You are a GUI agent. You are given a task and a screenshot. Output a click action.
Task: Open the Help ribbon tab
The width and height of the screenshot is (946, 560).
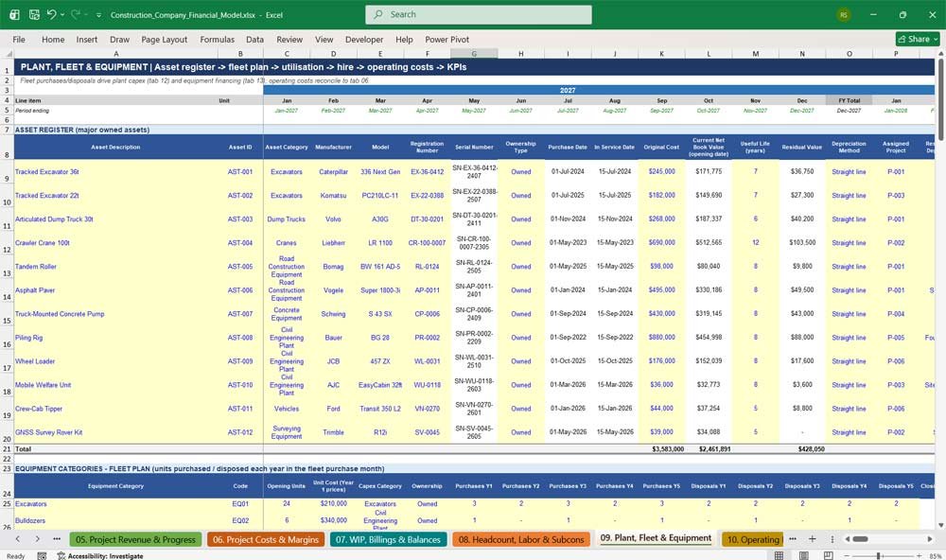click(x=404, y=39)
